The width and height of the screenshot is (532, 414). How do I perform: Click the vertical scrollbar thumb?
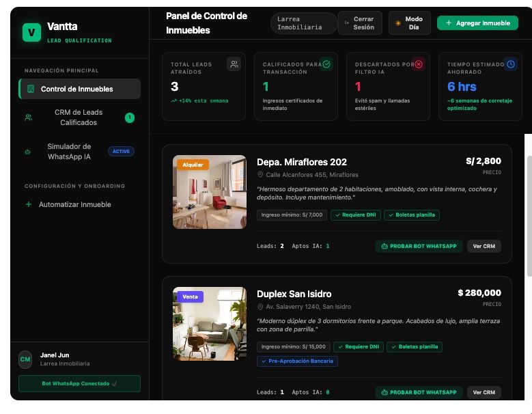coord(529,216)
